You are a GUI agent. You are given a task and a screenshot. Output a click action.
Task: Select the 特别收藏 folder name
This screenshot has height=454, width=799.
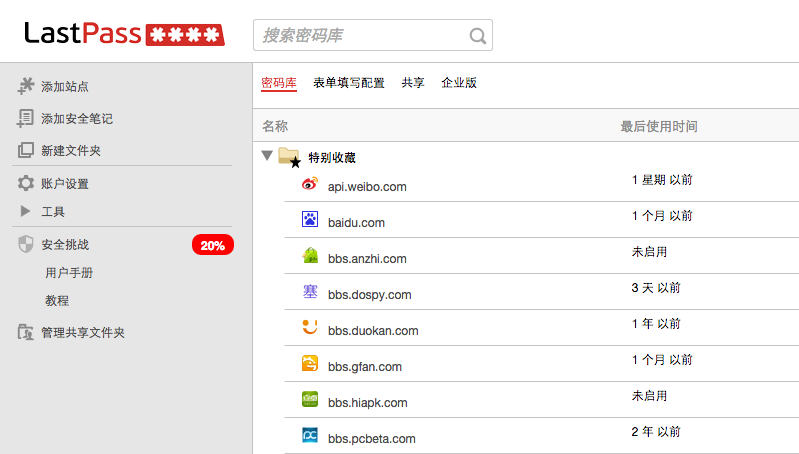[x=332, y=157]
